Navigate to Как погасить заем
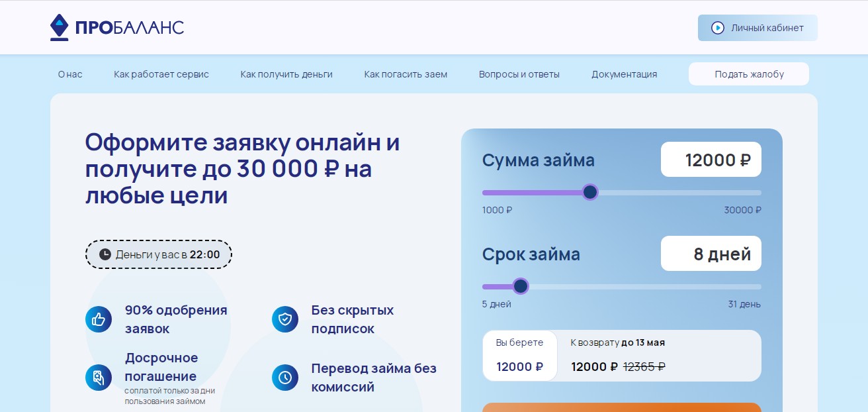Screen dimensions: 868x412 (x=406, y=74)
